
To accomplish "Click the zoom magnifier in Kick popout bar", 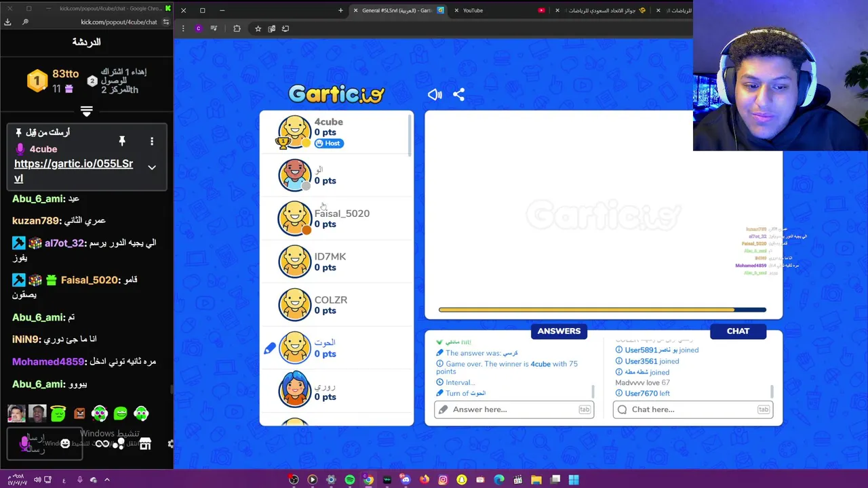I will tap(25, 22).
